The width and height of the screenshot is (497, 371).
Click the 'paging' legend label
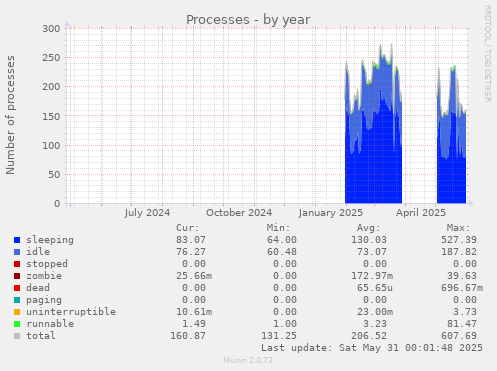(x=44, y=300)
